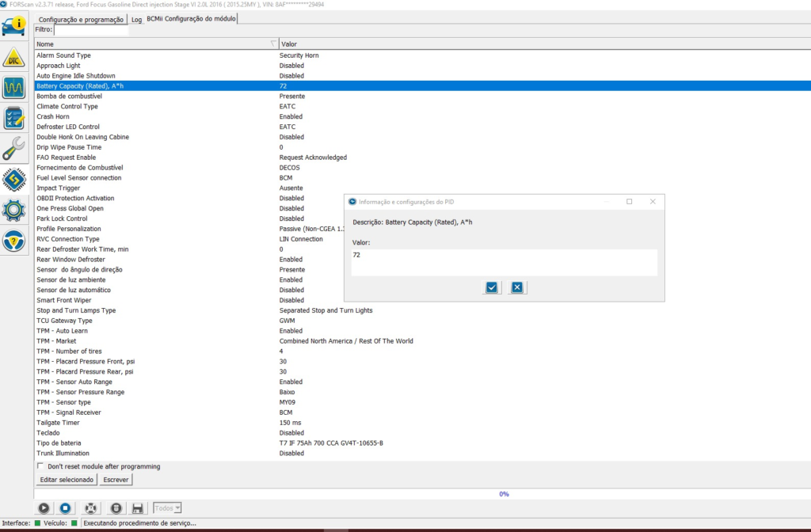
Task: Select Smart Front Wiper row
Action: point(190,300)
